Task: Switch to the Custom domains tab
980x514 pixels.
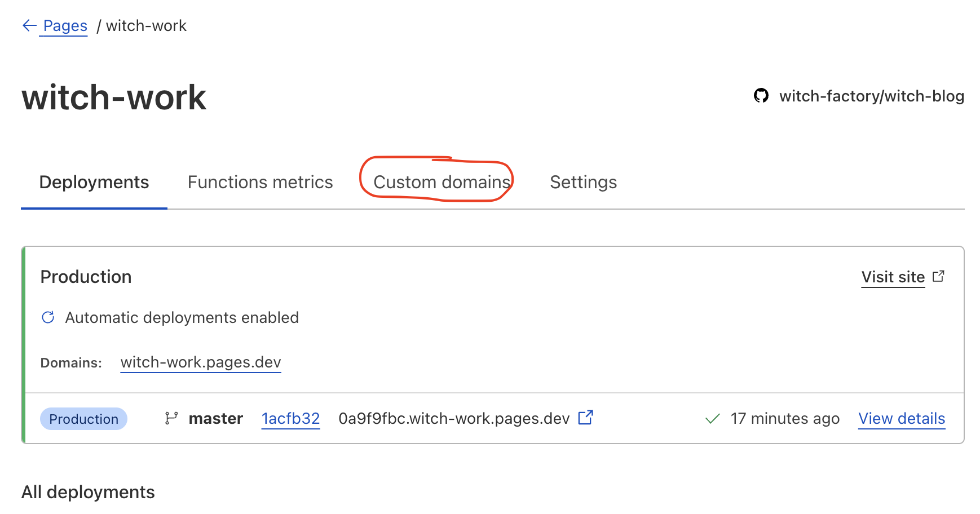Action: [x=442, y=181]
